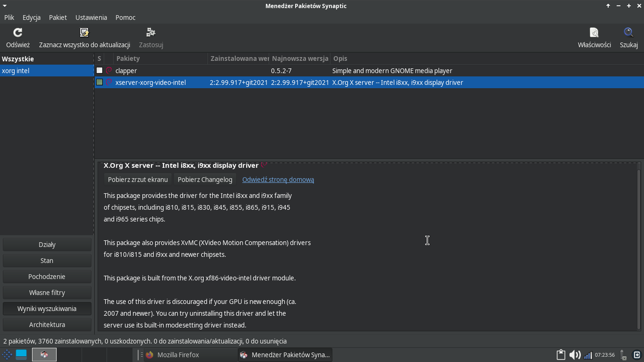Screen dimensions: 644x362
Task: Select clapper package name
Action: click(126, 71)
